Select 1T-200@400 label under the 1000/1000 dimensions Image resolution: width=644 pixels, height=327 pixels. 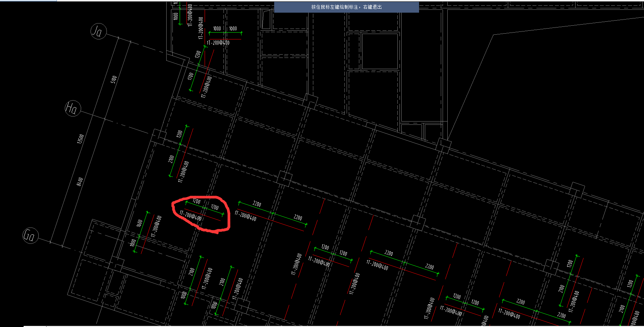(x=218, y=43)
